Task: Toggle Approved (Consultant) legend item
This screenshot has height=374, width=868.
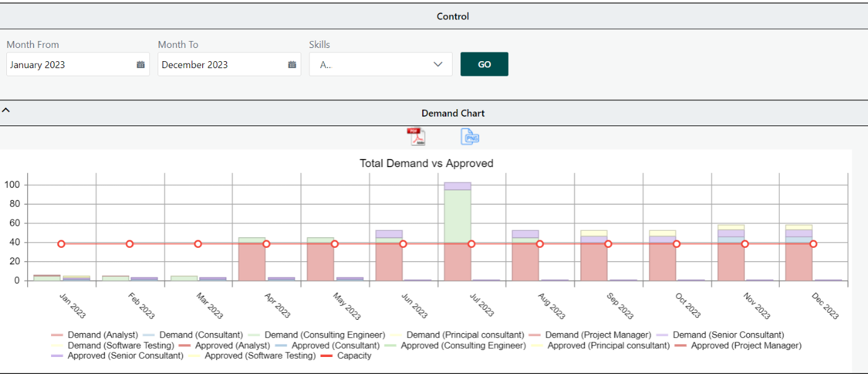Action: tap(328, 346)
